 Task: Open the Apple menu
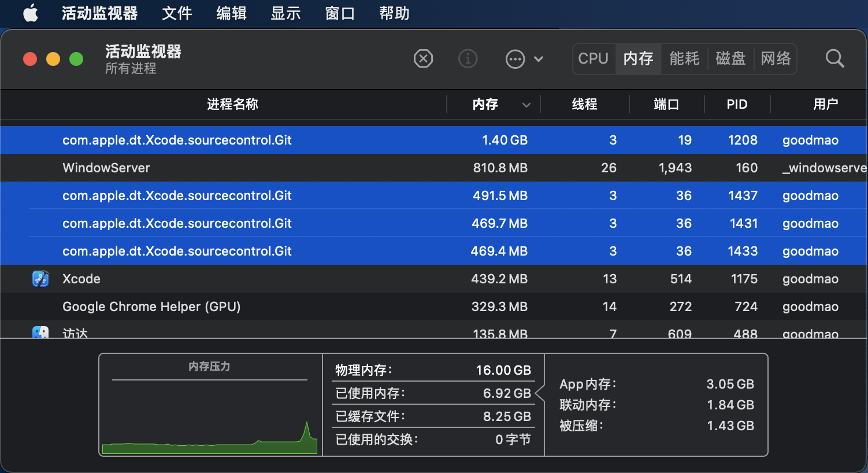pos(31,13)
